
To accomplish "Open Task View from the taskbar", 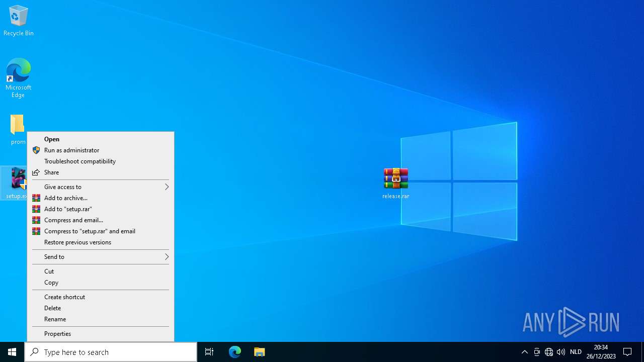I will pos(209,352).
